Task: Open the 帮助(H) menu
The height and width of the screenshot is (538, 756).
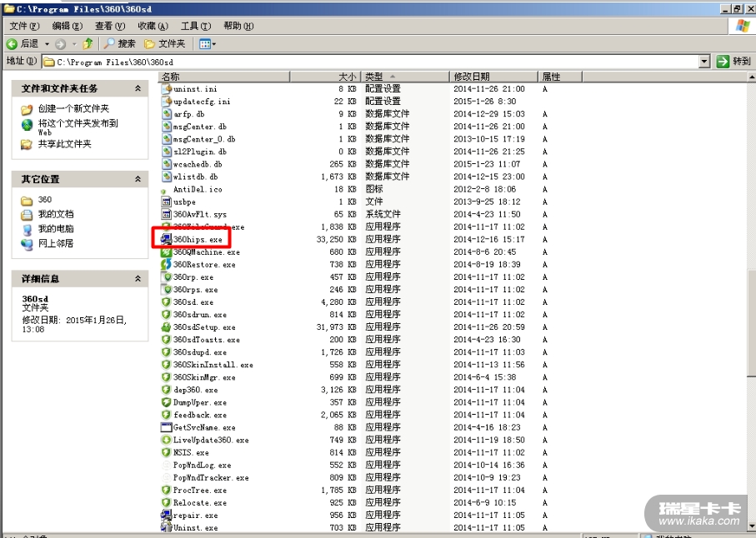Action: coord(238,26)
